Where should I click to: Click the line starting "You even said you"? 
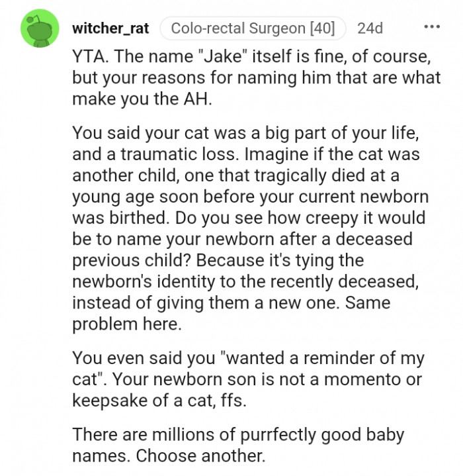pos(248,358)
